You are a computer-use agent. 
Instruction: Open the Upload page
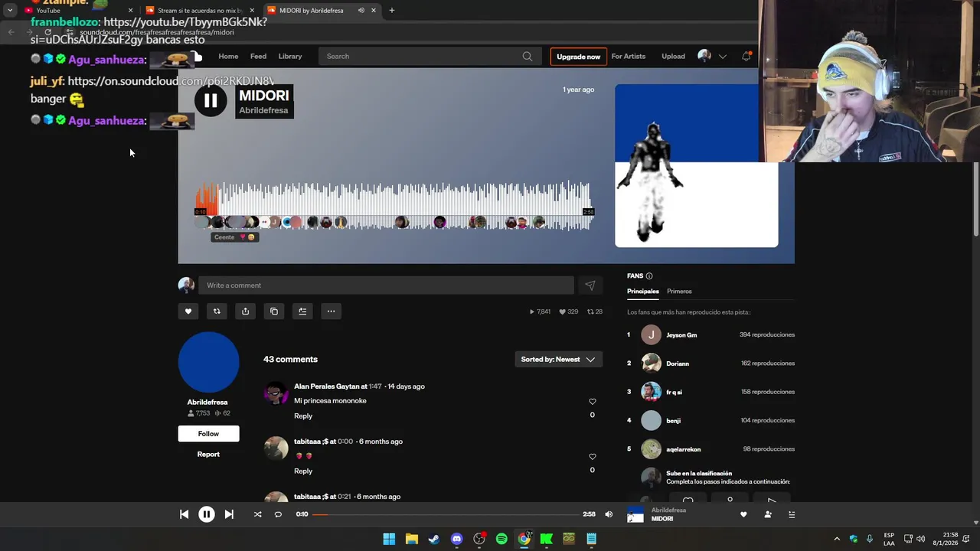673,56
